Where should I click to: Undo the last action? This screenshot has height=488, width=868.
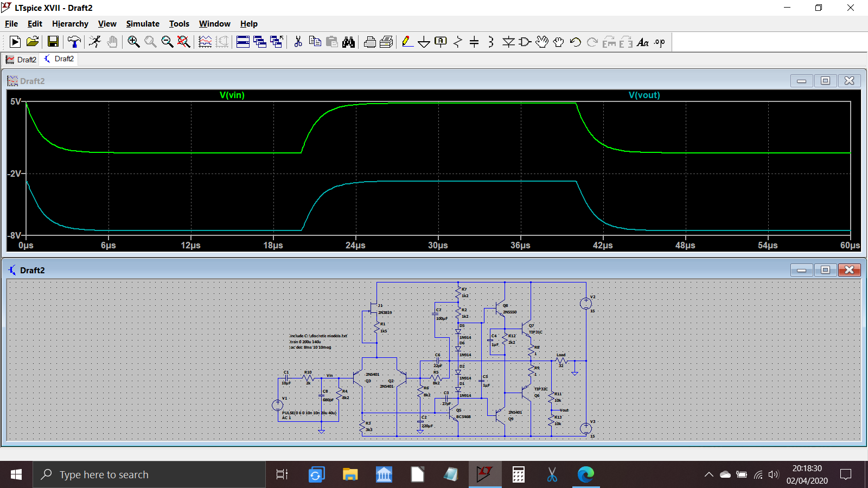[x=575, y=42]
